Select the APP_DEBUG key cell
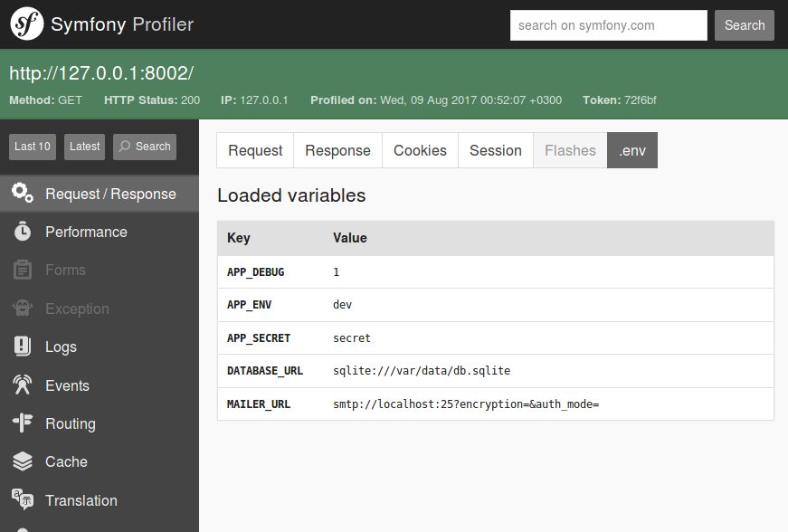Image resolution: width=788 pixels, height=532 pixels. [x=256, y=272]
